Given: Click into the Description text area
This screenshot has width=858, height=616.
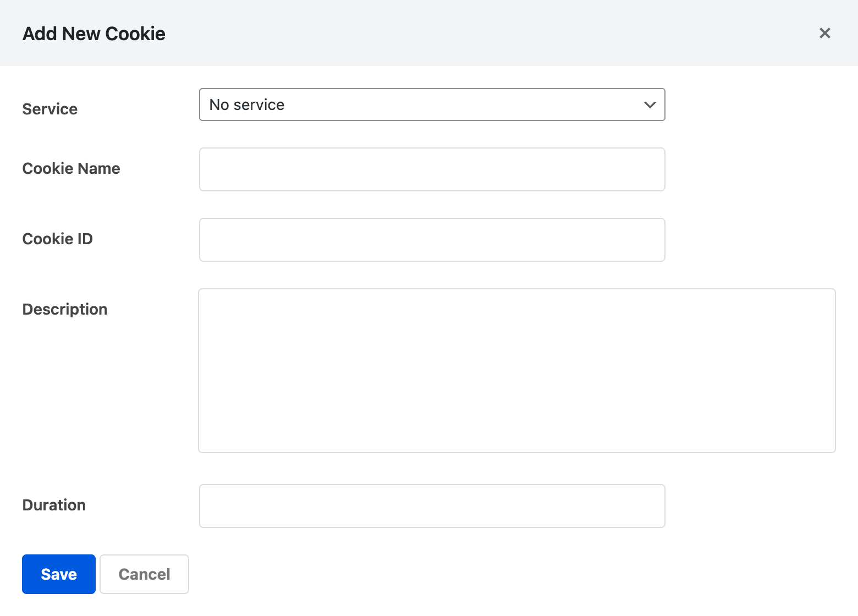Looking at the screenshot, I should 517,370.
